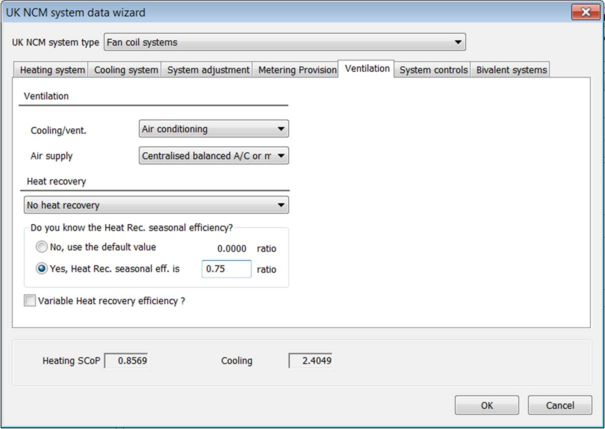Select the Ventilation tab
The width and height of the screenshot is (605, 429).
click(x=367, y=69)
